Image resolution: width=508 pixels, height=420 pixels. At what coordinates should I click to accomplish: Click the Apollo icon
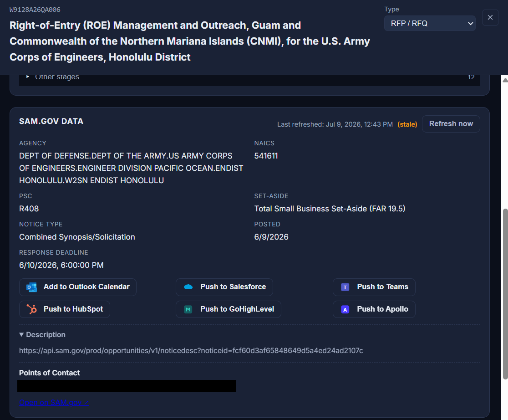(x=345, y=309)
